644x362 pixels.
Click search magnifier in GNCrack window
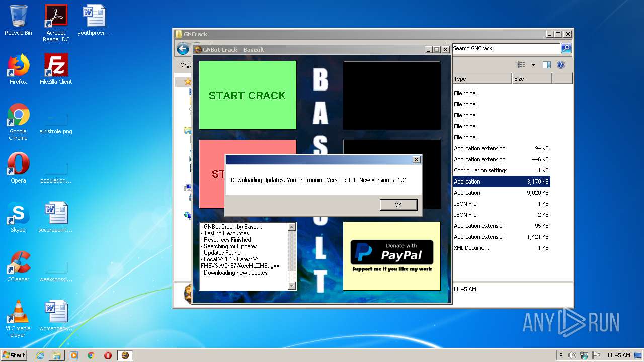566,48
